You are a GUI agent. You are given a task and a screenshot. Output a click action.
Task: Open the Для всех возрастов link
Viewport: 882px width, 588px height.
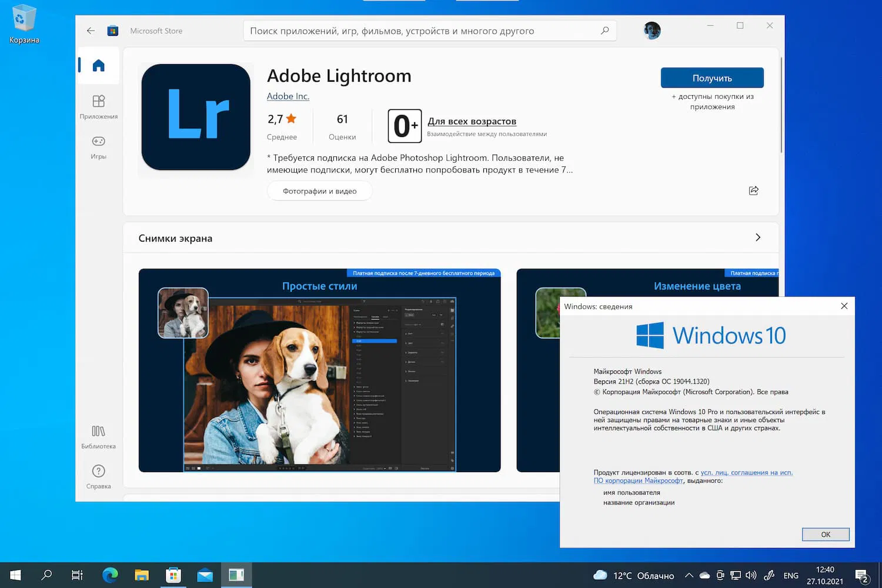[472, 121]
